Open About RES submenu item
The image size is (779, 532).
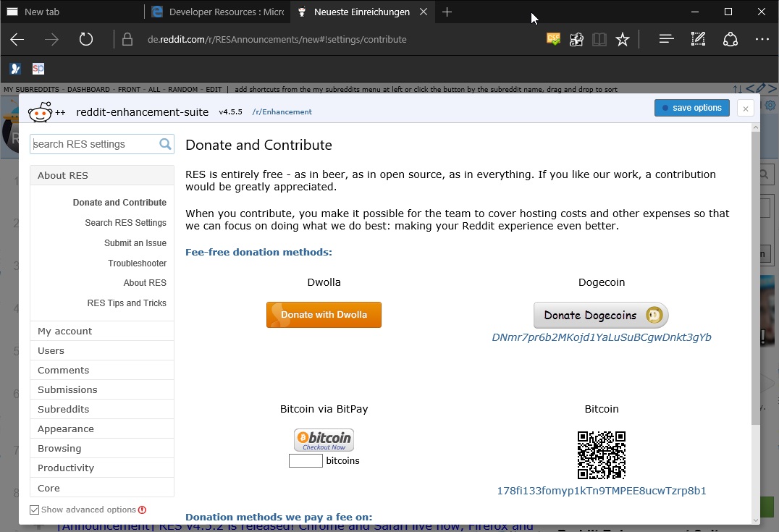click(145, 282)
